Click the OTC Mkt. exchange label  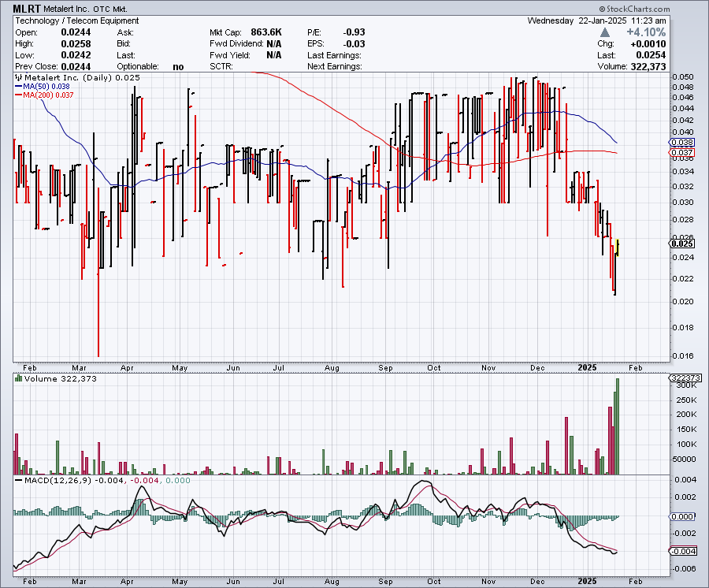(x=110, y=9)
